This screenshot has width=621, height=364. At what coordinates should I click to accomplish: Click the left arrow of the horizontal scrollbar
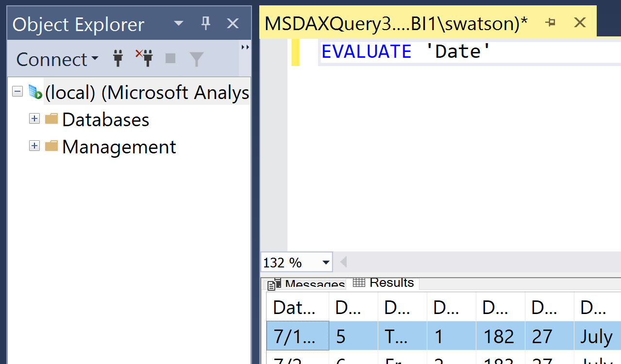click(343, 262)
